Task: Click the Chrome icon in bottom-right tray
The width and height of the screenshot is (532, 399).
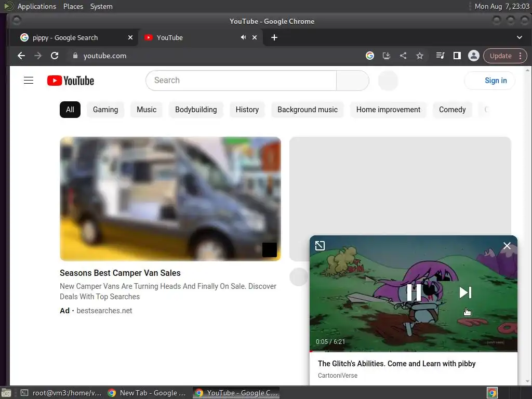Action: click(x=493, y=393)
